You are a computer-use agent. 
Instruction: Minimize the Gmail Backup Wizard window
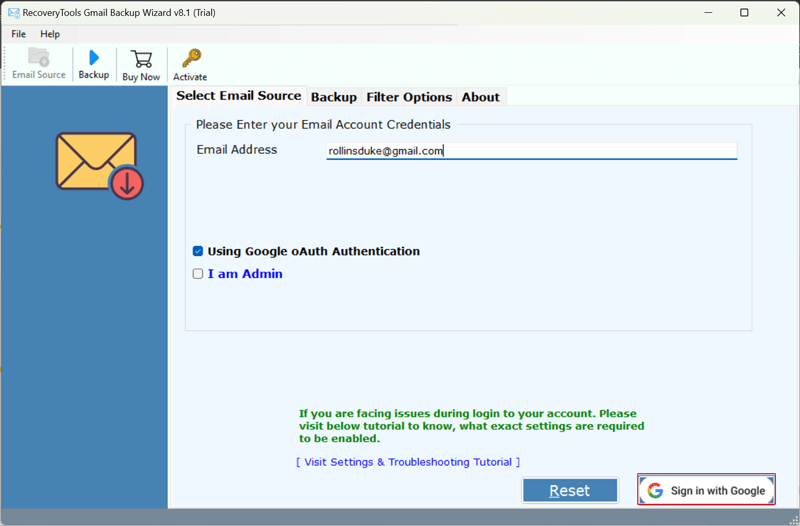tap(708, 13)
